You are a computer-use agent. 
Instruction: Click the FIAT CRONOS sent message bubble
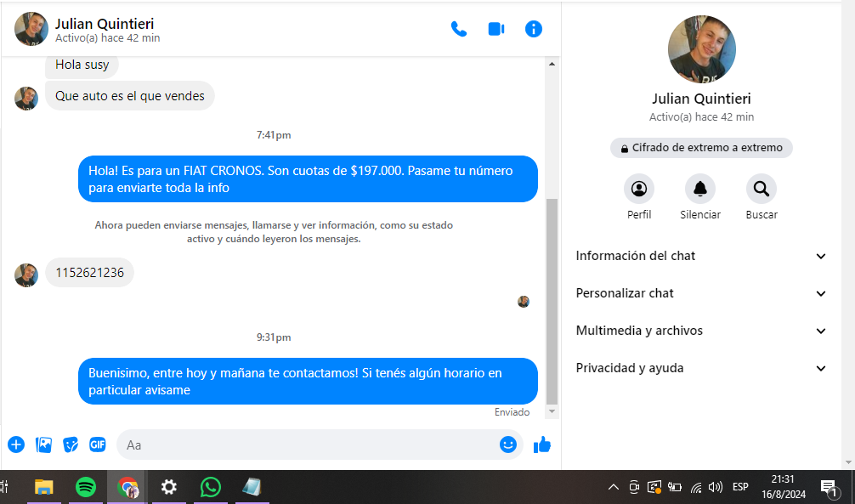pyautogui.click(x=308, y=179)
